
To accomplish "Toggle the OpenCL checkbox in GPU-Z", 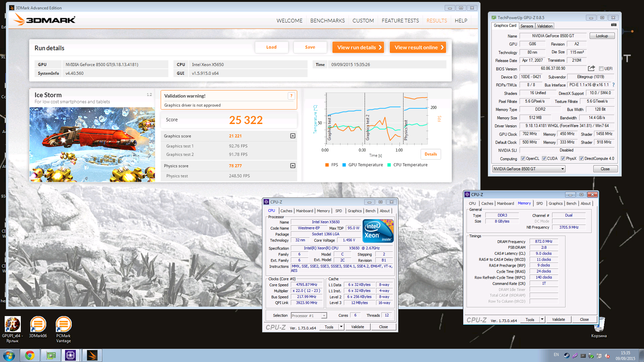I will point(523,159).
